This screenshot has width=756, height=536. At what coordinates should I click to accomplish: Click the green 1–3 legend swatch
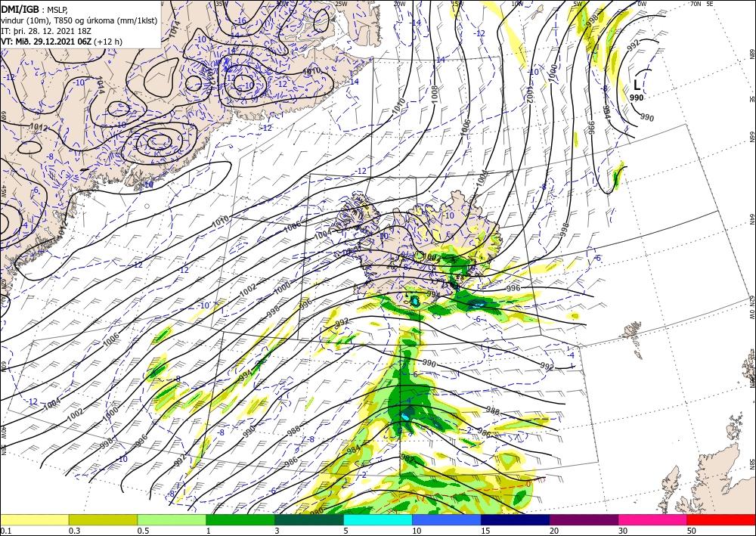(x=240, y=519)
